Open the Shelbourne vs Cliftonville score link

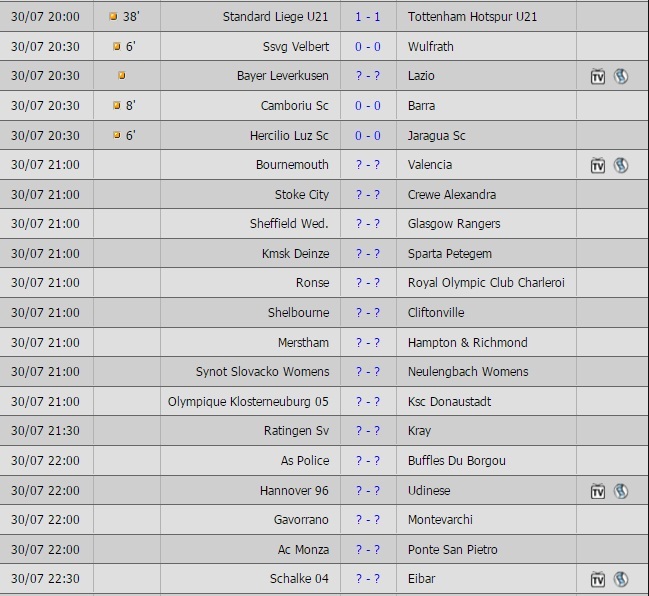pos(368,313)
